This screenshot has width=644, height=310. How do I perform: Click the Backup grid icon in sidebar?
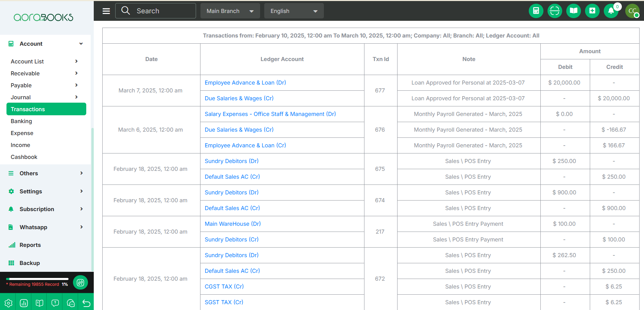tap(11, 263)
